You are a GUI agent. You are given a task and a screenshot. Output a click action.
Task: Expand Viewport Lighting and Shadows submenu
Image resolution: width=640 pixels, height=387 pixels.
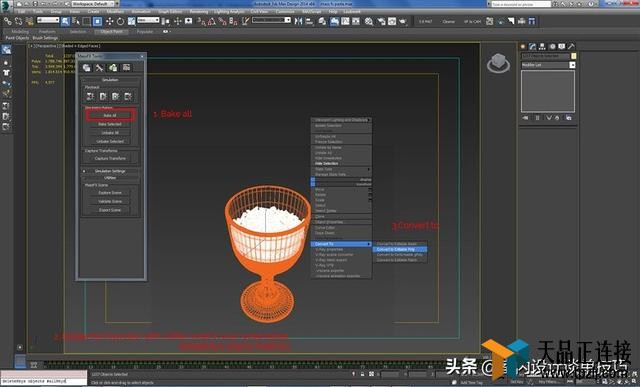(341, 120)
